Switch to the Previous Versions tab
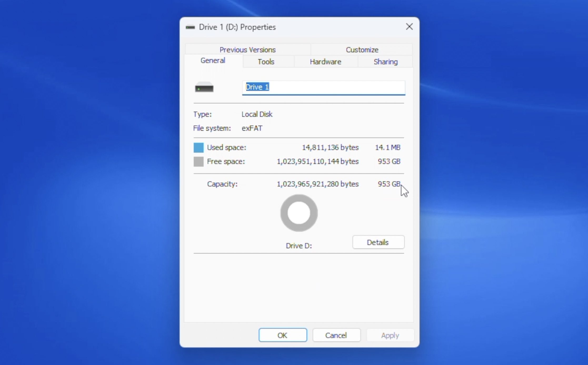 247,50
